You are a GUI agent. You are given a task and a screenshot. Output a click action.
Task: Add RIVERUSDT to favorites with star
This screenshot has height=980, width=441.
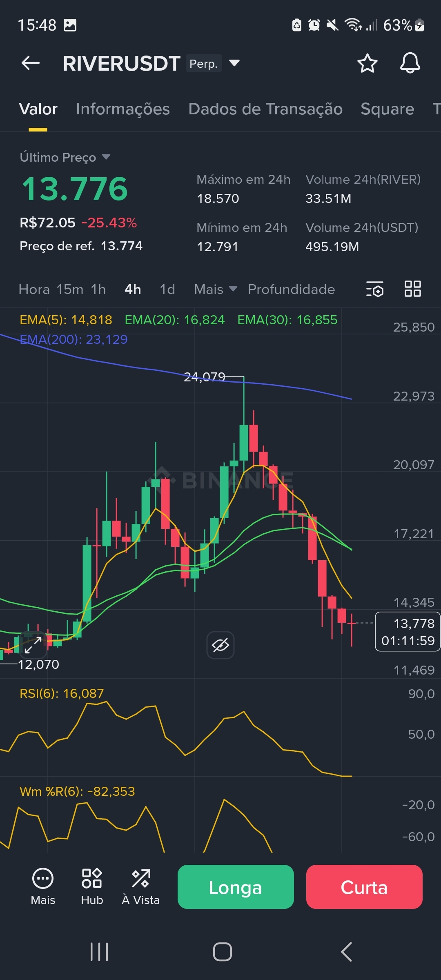click(x=367, y=63)
